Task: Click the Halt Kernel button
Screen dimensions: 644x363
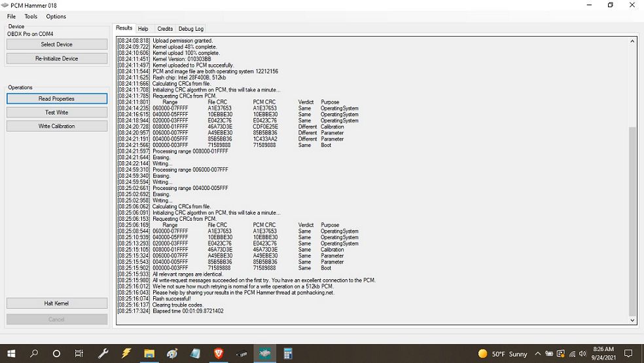Action: tap(57, 303)
